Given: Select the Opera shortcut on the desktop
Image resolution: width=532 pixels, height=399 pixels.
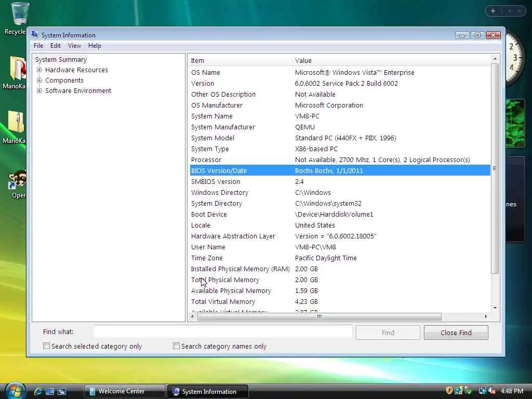Looking at the screenshot, I should [16, 184].
